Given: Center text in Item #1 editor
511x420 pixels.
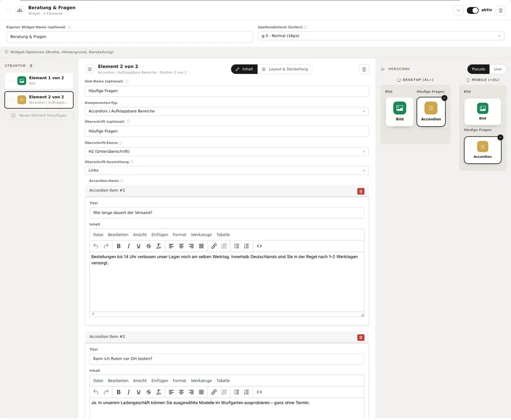Looking at the screenshot, I should click(x=181, y=246).
